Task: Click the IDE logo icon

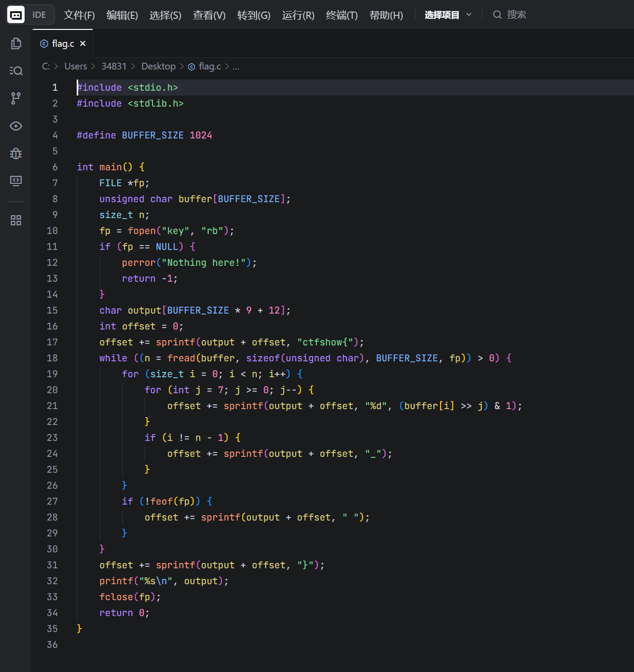Action: [x=16, y=15]
